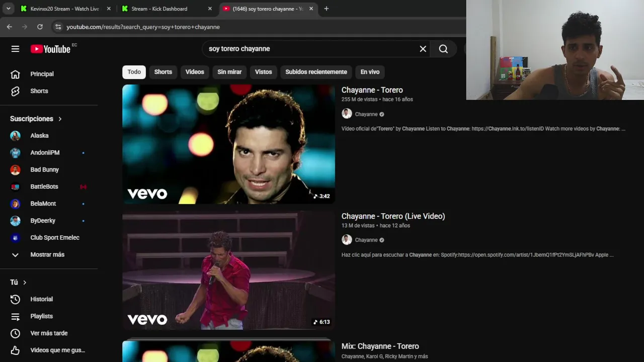Click the YouTube logo

(x=50, y=49)
